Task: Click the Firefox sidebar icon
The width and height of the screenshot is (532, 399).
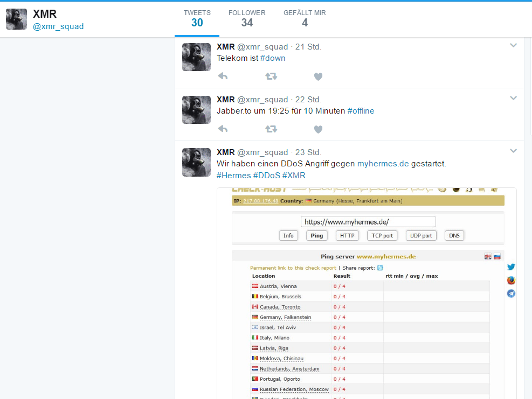Action: point(511,281)
